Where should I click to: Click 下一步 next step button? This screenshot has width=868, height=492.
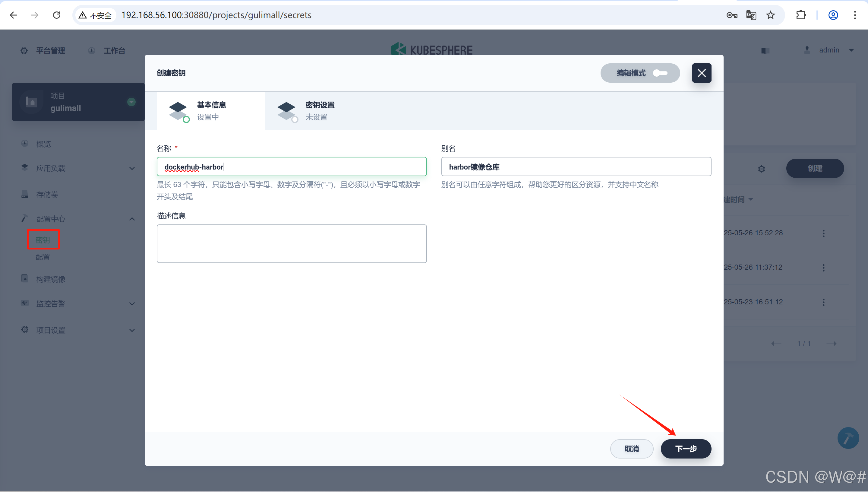point(686,449)
